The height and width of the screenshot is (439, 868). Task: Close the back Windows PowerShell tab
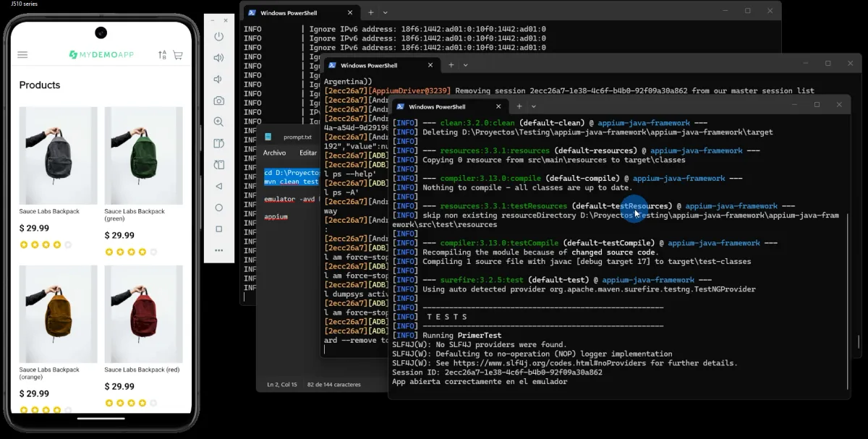pyautogui.click(x=350, y=13)
